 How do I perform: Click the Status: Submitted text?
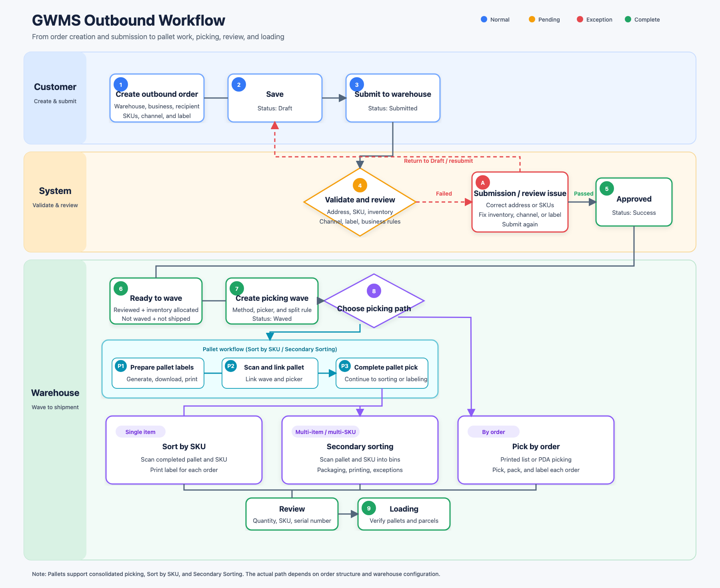coord(393,108)
